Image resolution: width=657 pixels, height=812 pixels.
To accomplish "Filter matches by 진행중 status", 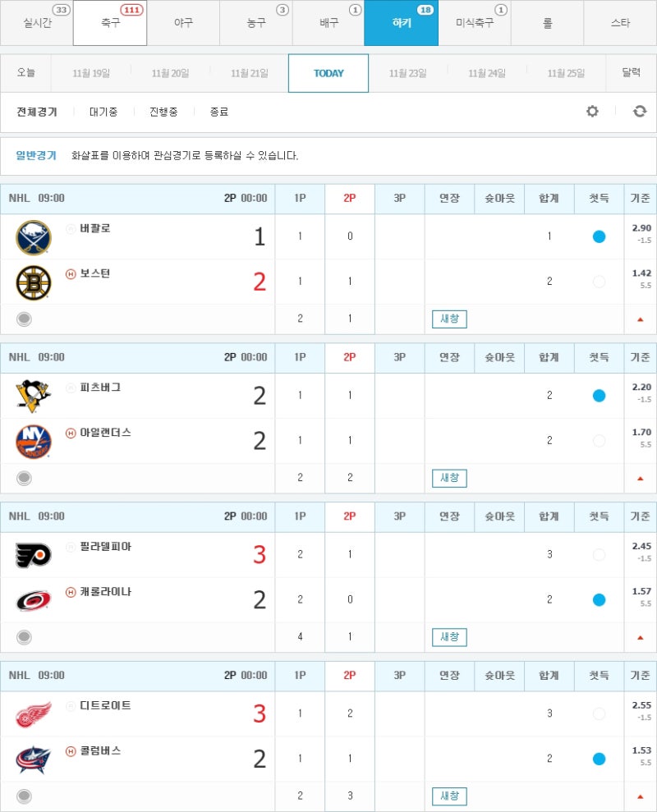I will [163, 112].
